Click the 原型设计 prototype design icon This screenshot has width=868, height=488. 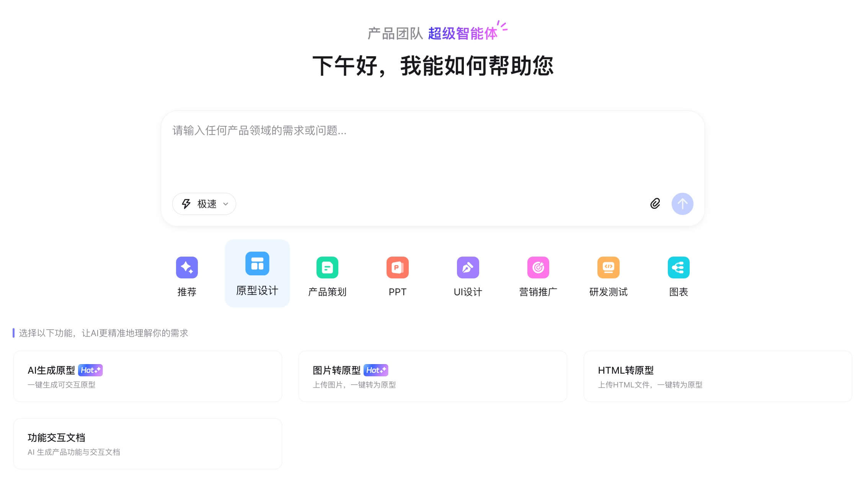pos(257,263)
